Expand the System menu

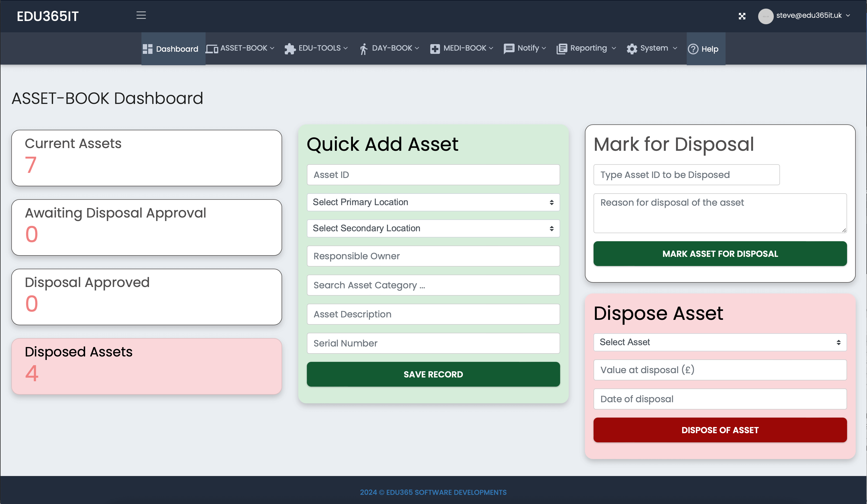coord(652,48)
